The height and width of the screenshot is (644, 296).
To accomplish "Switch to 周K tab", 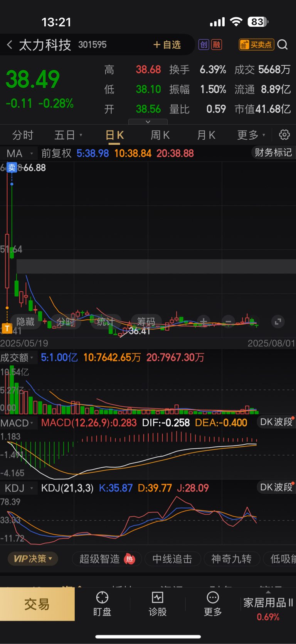I will pos(160,135).
